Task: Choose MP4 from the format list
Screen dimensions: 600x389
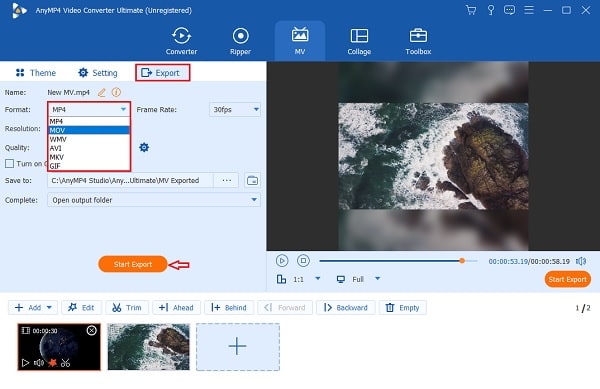Action: (x=89, y=121)
